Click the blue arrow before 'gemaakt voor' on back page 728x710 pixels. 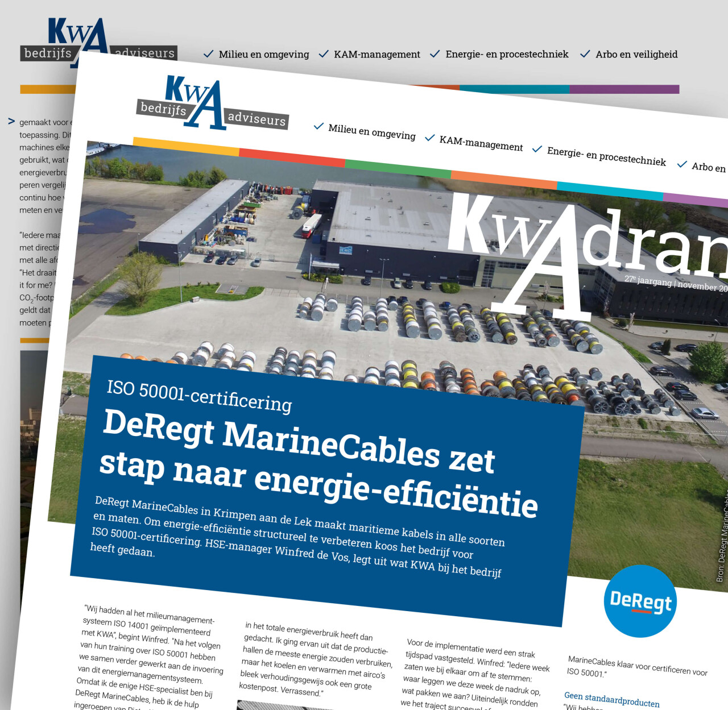11,122
